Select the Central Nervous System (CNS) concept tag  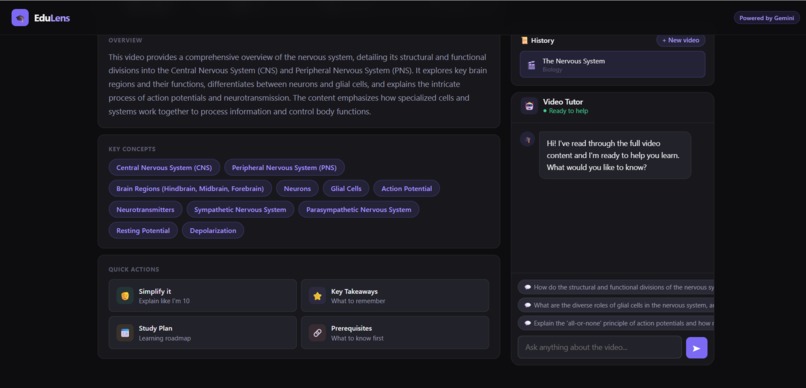(164, 168)
